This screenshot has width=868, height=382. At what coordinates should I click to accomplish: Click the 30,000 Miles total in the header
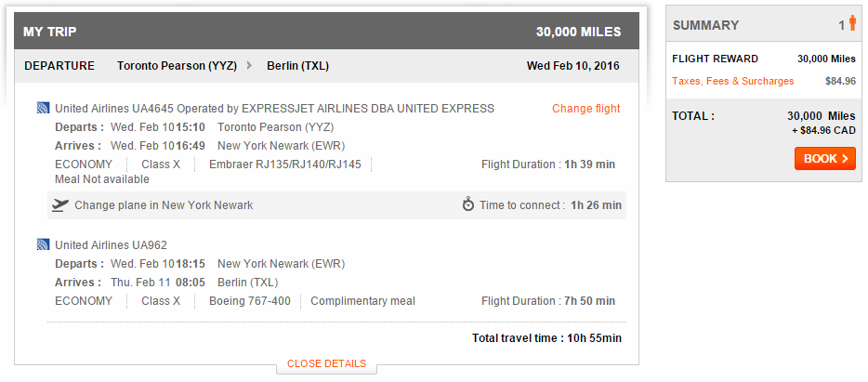tap(578, 32)
